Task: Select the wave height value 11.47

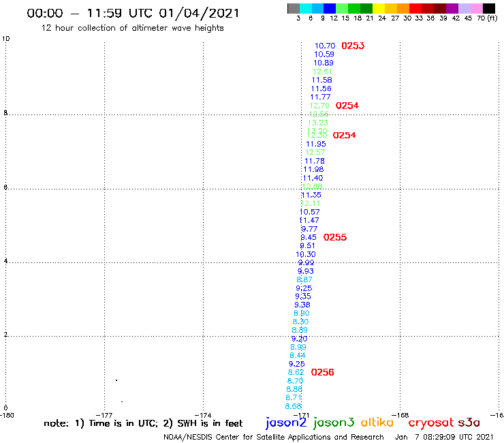Action: [x=309, y=220]
